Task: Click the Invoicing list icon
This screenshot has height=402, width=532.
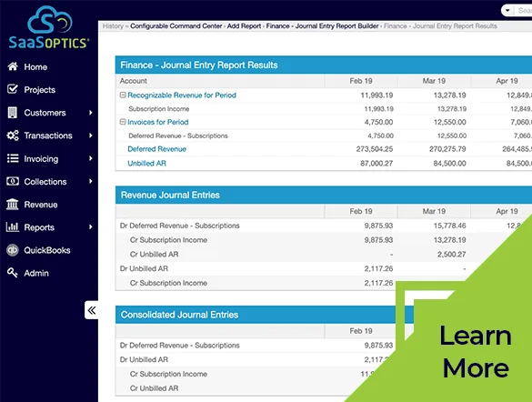Action: [13, 158]
